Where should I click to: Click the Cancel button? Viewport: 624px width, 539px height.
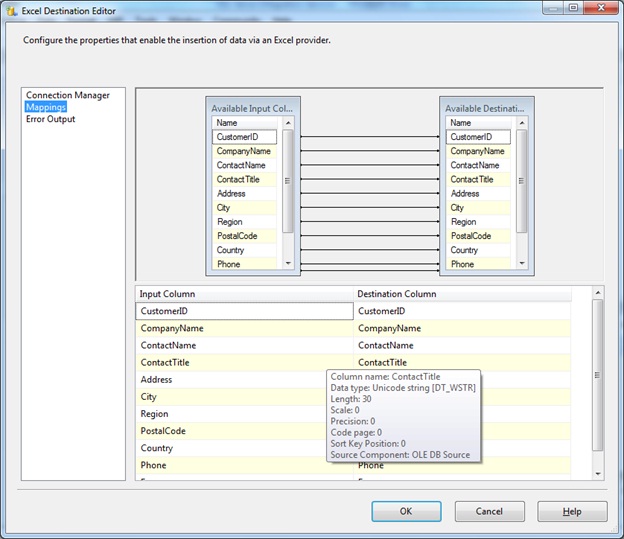point(489,511)
